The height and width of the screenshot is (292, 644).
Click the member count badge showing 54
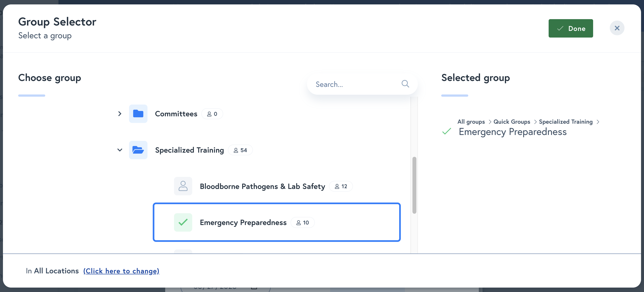(240, 150)
